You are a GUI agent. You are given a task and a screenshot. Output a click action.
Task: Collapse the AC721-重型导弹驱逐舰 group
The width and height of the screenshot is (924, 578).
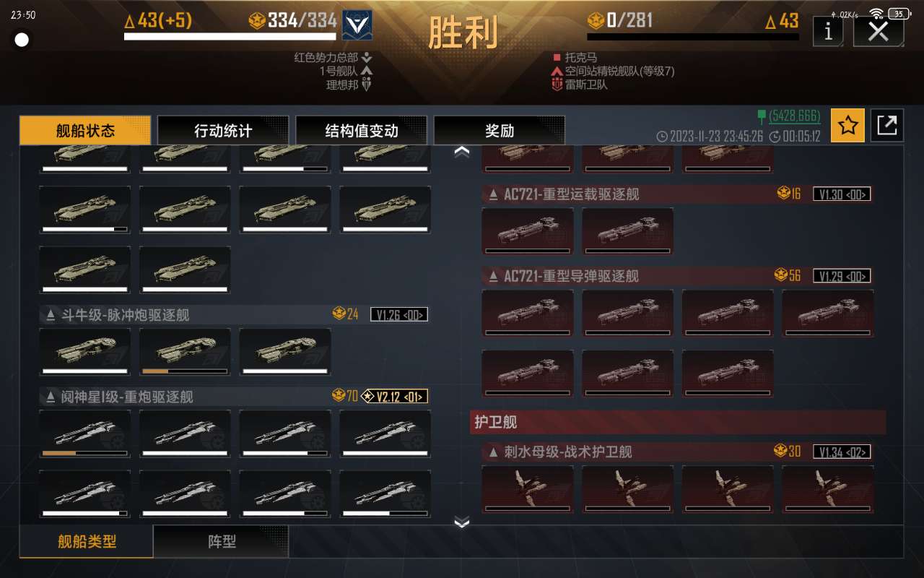tap(494, 276)
